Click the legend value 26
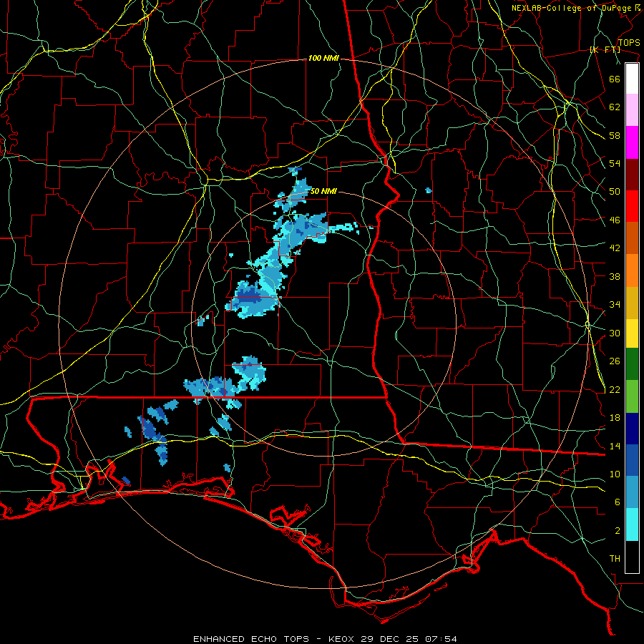This screenshot has width=644, height=644. point(615,361)
